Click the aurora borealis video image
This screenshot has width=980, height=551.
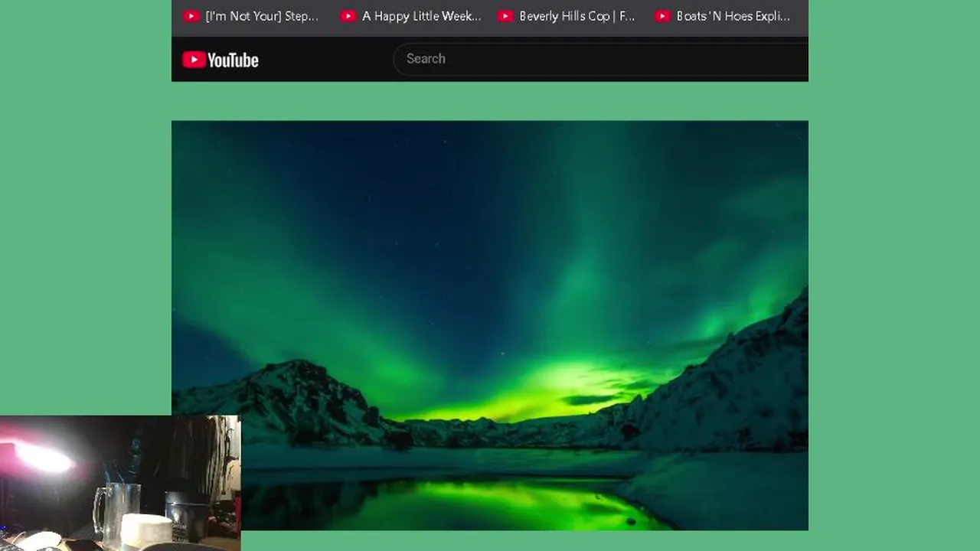490,325
